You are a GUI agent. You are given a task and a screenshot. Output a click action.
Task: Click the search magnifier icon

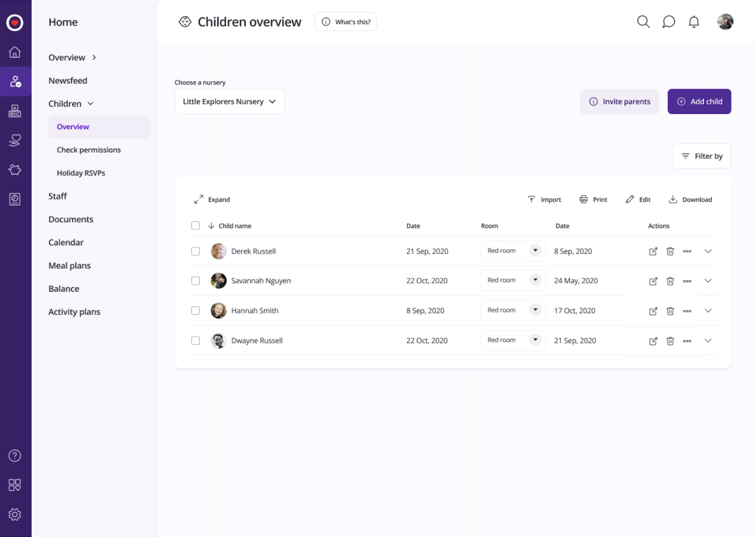[x=643, y=21]
